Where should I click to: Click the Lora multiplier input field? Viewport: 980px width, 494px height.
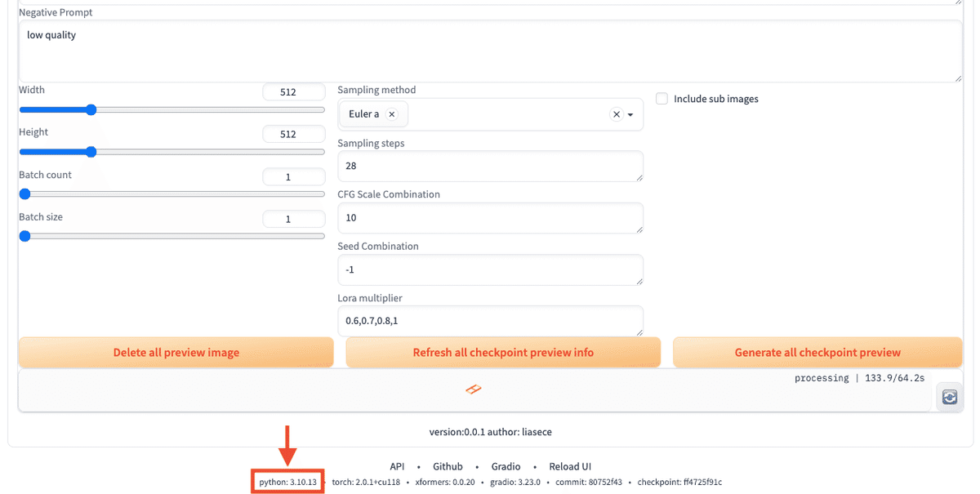(x=490, y=321)
